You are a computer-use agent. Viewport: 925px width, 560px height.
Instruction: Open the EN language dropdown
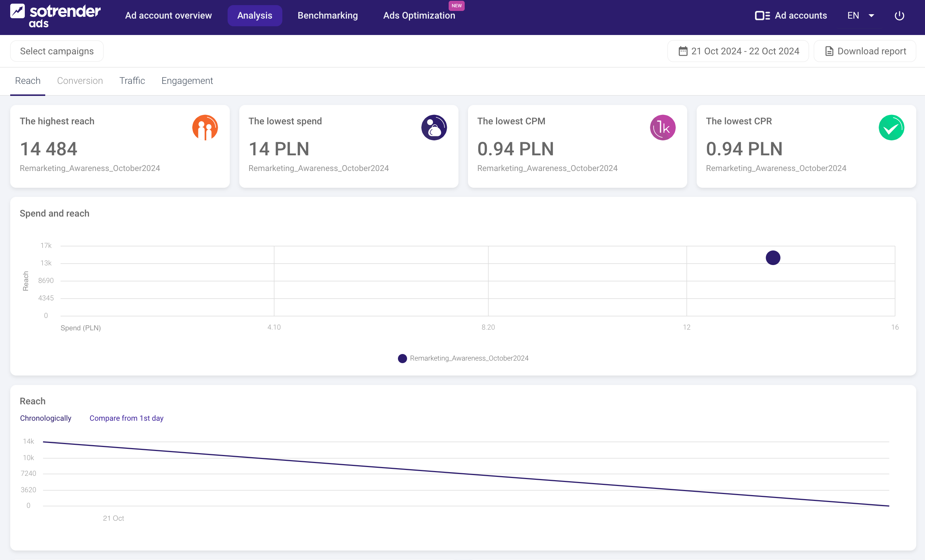point(860,16)
